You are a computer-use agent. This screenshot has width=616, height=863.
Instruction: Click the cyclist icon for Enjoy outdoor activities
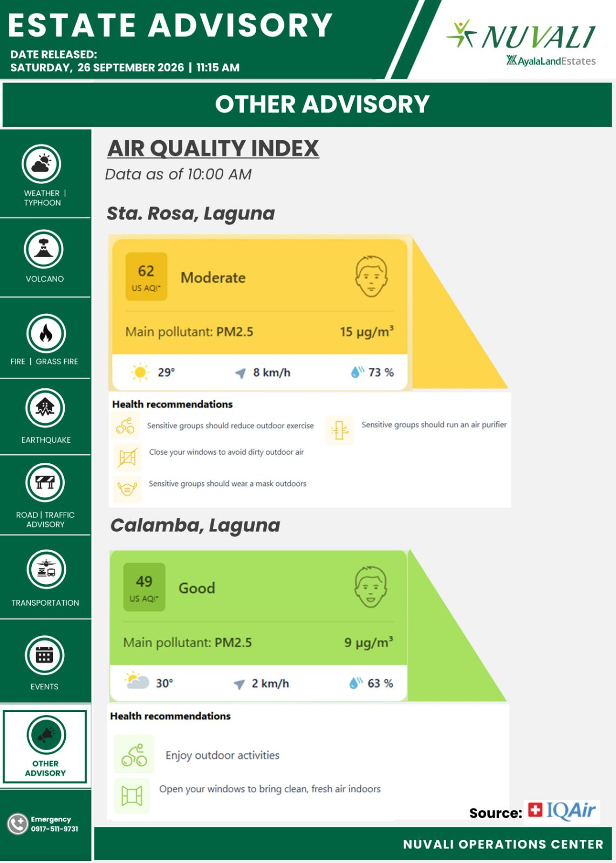134,754
